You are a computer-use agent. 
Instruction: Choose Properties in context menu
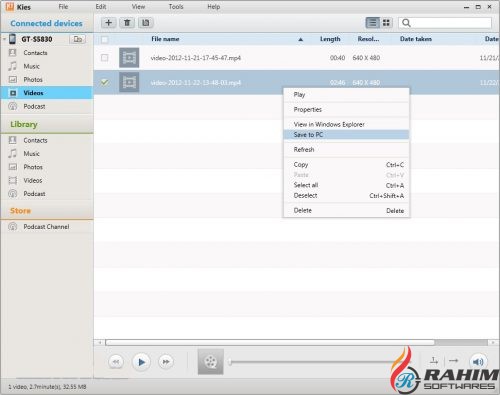coord(346,110)
